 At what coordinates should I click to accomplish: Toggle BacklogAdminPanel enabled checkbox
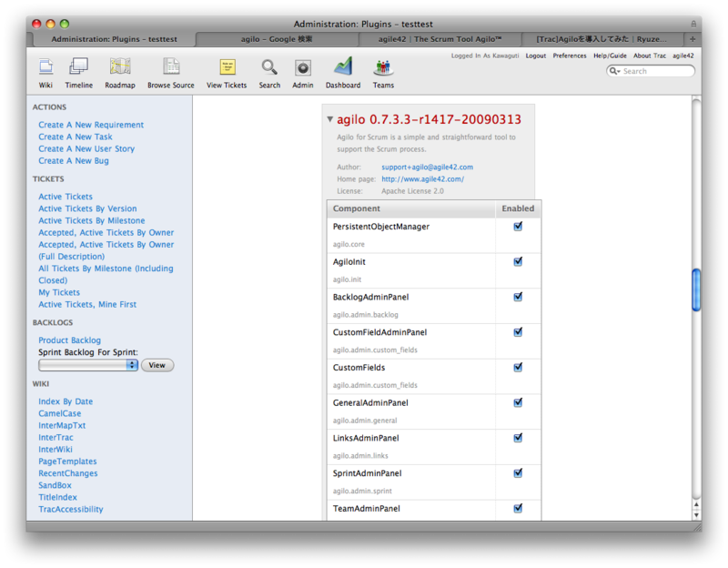click(518, 298)
